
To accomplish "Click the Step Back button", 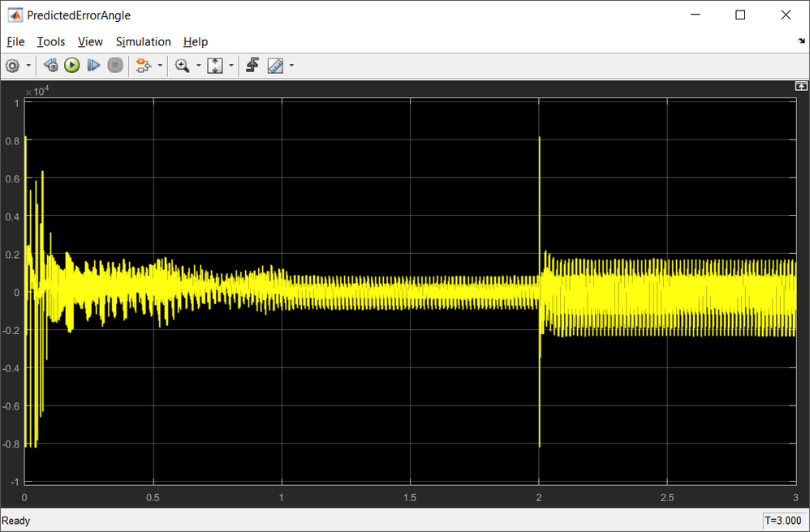I will click(50, 65).
